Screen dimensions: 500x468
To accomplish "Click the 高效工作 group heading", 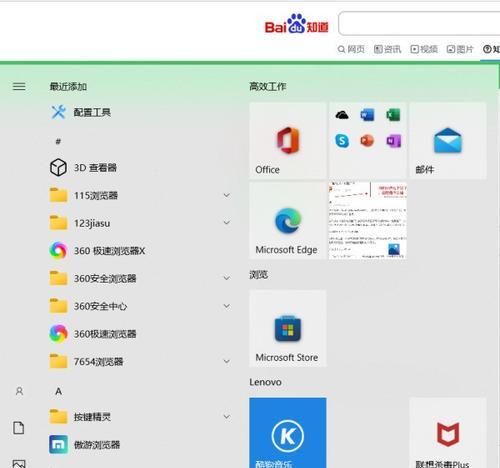I will coord(268,87).
